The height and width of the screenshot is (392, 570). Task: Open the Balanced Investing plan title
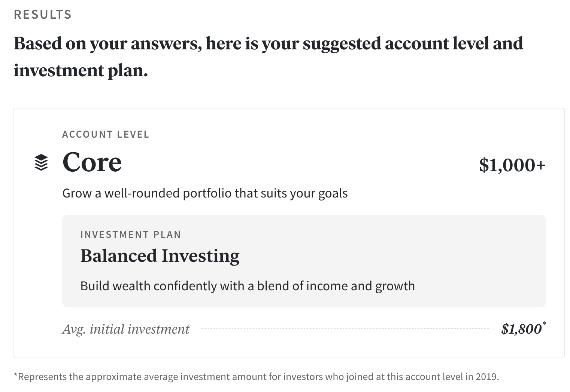(x=160, y=256)
